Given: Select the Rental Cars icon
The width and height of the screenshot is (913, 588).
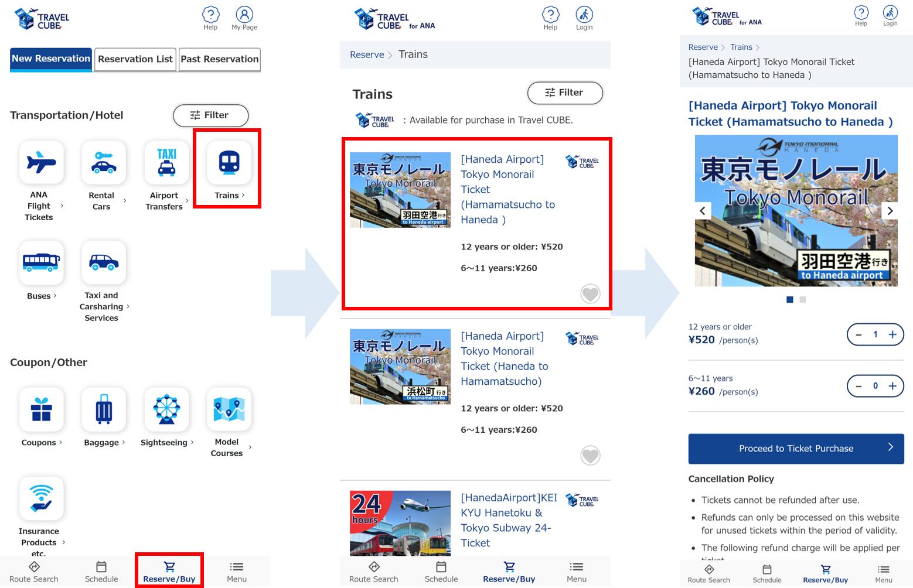Looking at the screenshot, I should point(104,162).
